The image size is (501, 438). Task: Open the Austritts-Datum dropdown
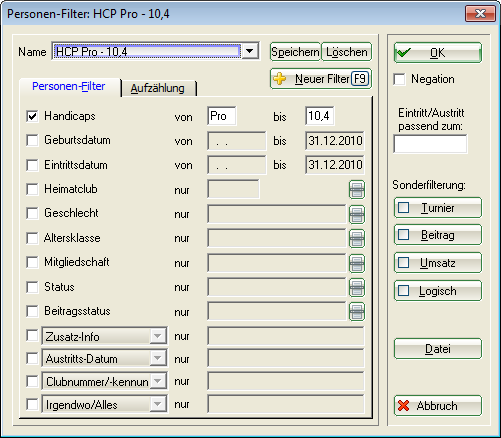(157, 359)
